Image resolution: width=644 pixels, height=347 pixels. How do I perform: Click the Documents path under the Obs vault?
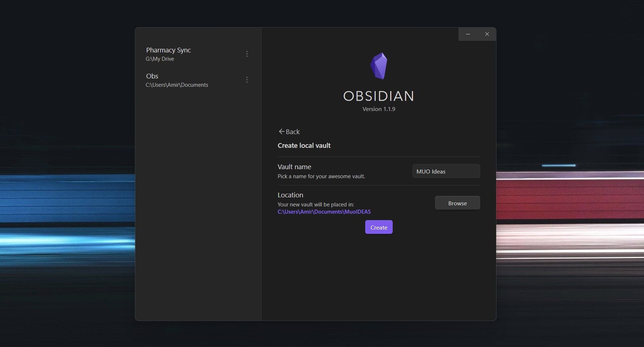(177, 85)
